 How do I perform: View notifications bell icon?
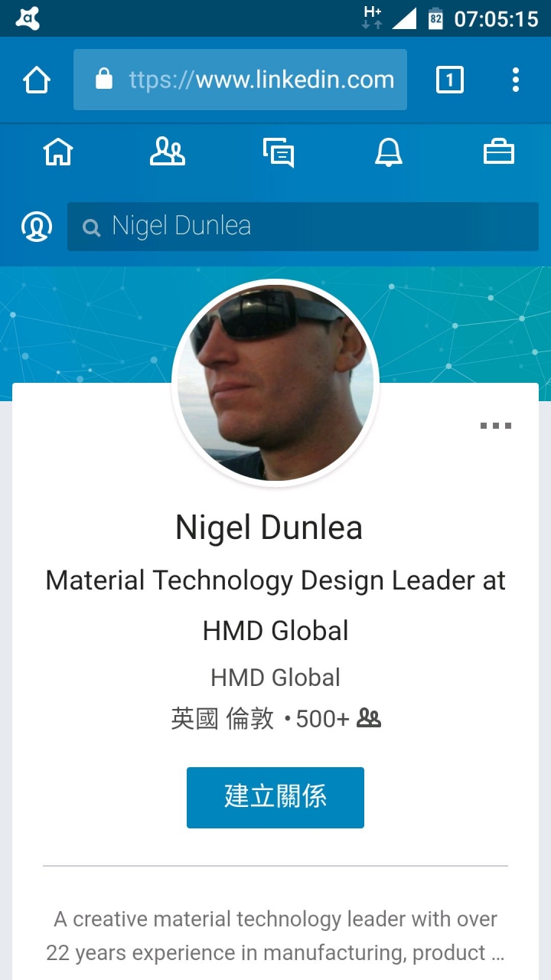pos(389,152)
